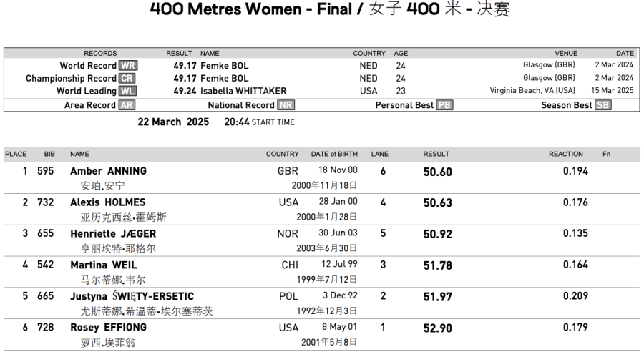Click athlete name Henriette JÆGER
The width and height of the screenshot is (644, 352).
pyautogui.click(x=113, y=234)
